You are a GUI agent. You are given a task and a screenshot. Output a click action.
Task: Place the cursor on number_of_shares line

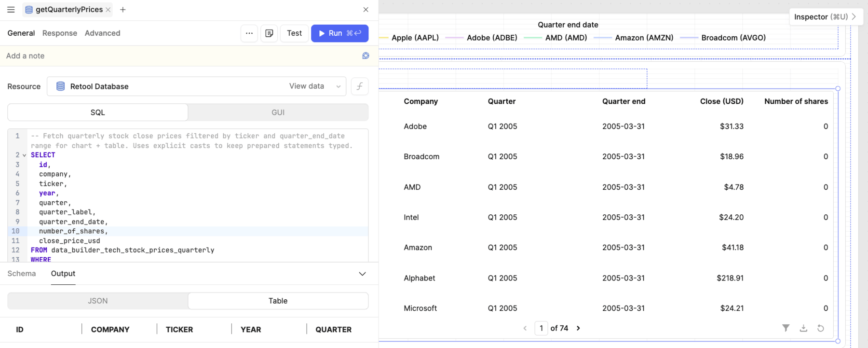[x=198, y=231]
